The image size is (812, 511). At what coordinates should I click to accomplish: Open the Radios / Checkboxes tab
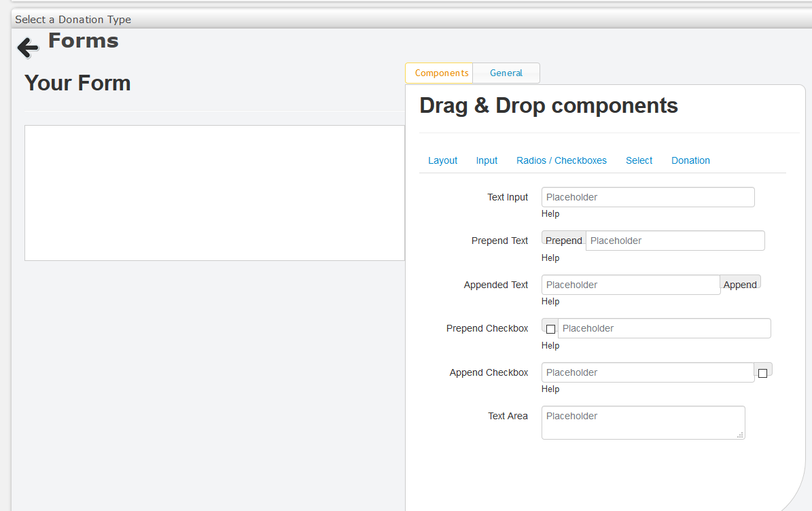coord(561,160)
